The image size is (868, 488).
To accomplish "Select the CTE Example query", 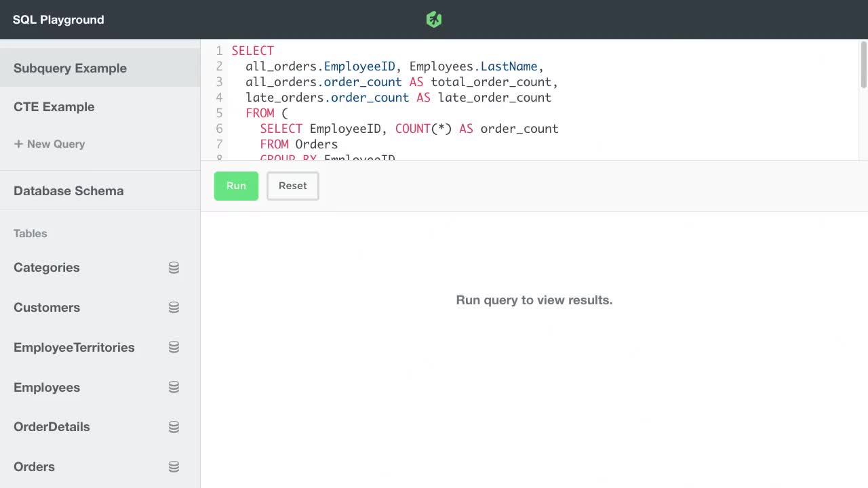I will [100, 107].
